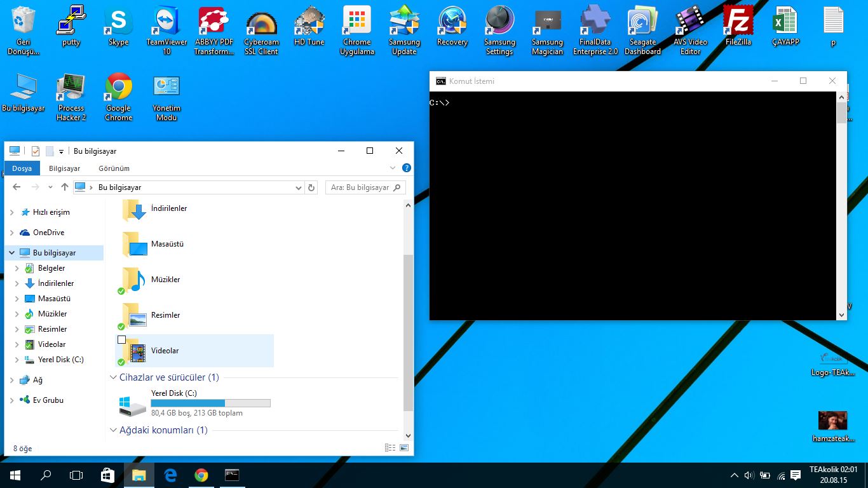Click the volume tray icon
This screenshot has width=868, height=488.
(x=749, y=475)
